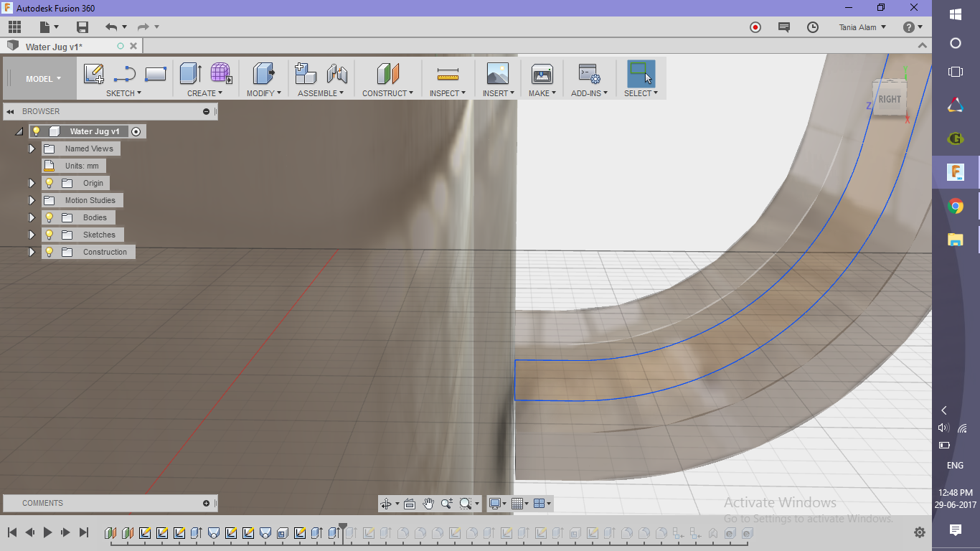This screenshot has width=980, height=551.
Task: Hide the Bodies folder via lightbulb
Action: pyautogui.click(x=50, y=217)
